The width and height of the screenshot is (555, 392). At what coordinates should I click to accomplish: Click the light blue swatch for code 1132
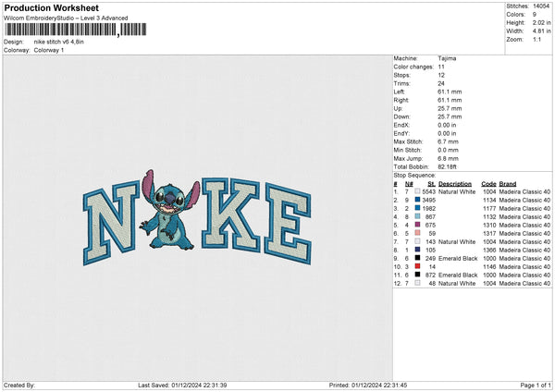tap(418, 216)
